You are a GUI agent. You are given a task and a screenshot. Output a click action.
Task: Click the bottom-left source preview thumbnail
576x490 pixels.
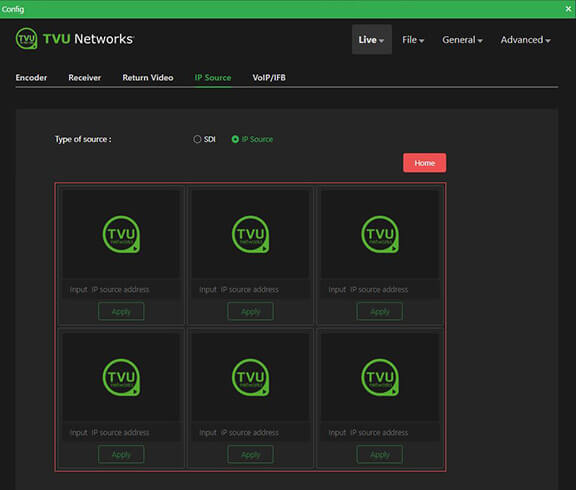tap(121, 377)
